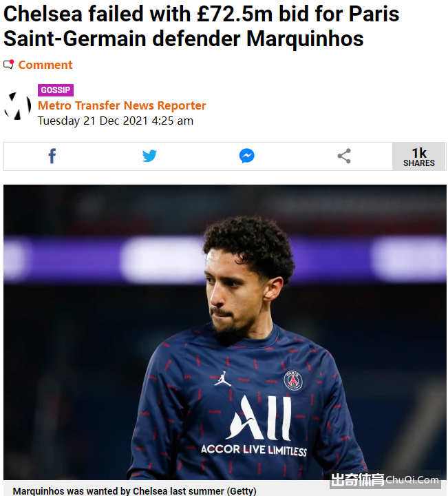Viewport: 448px width, 496px height.
Task: Share article on Facebook
Action: point(52,156)
